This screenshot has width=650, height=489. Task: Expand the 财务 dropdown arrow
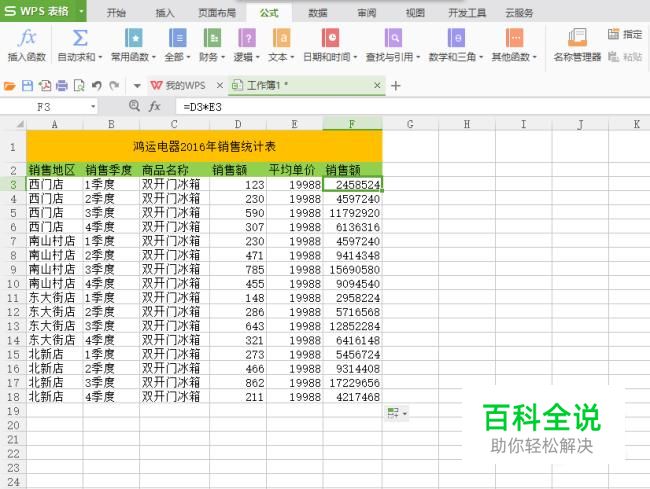[223, 57]
